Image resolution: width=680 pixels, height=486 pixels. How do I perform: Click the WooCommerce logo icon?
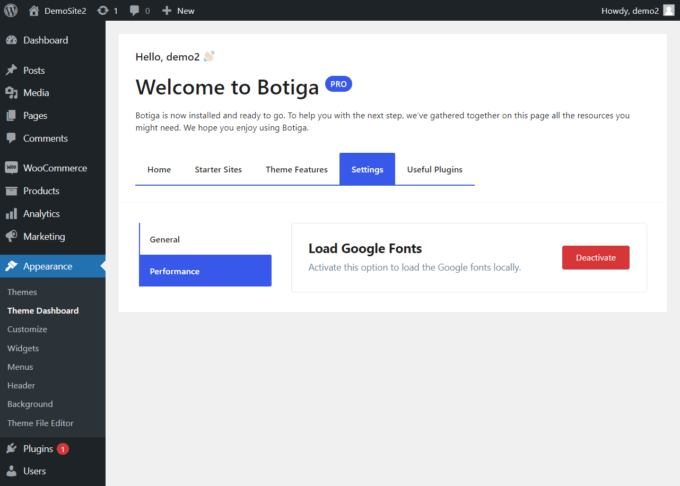click(11, 168)
